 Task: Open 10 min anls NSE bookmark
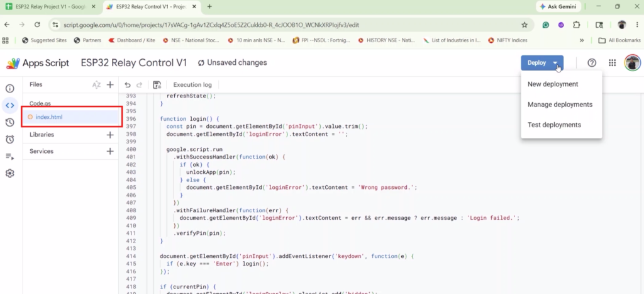pyautogui.click(x=256, y=40)
